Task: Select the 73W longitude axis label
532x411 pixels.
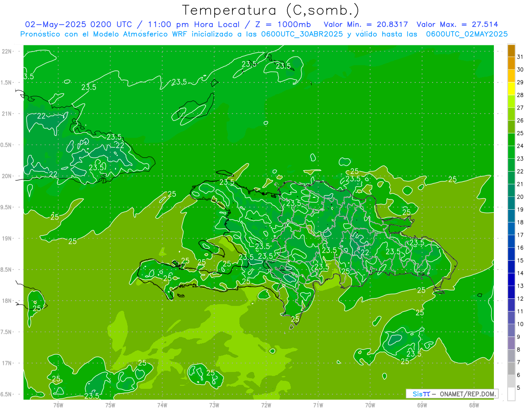Action: point(214,405)
